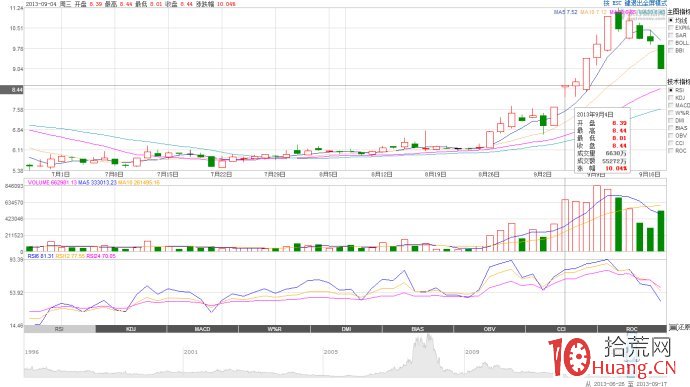Click the VOLUME 662981.13 legend text
Image resolution: width=690 pixels, height=387 pixels.
click(52, 182)
